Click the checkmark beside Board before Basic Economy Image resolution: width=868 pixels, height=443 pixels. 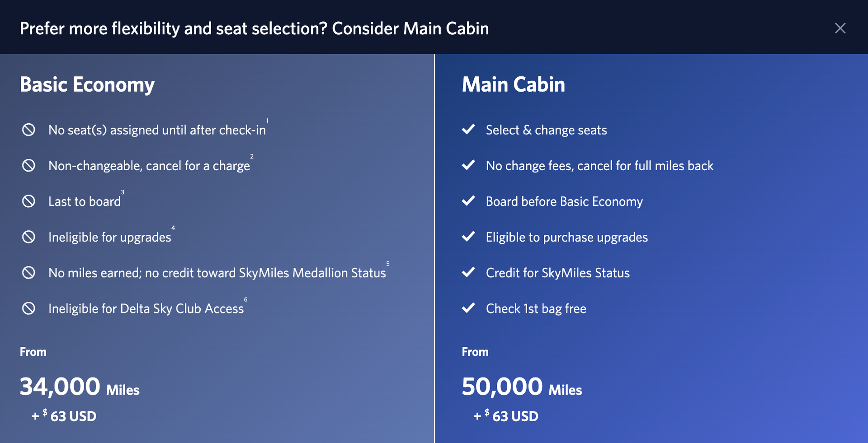click(x=469, y=201)
